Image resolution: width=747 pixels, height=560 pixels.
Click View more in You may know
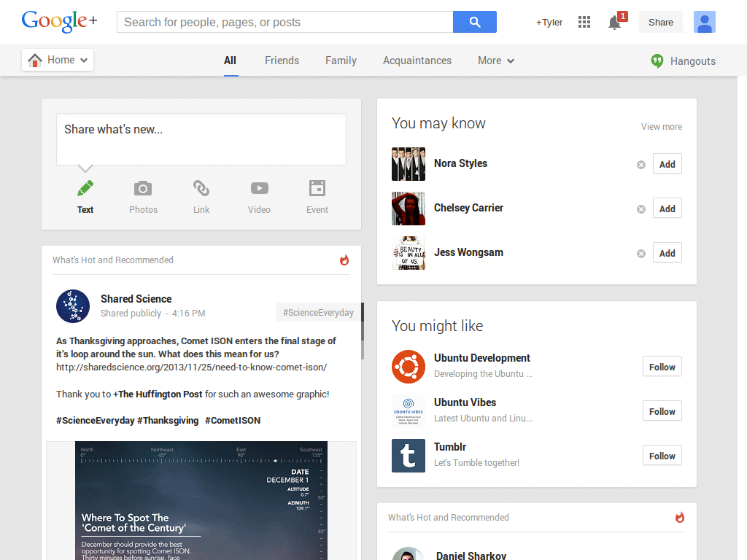(x=661, y=126)
